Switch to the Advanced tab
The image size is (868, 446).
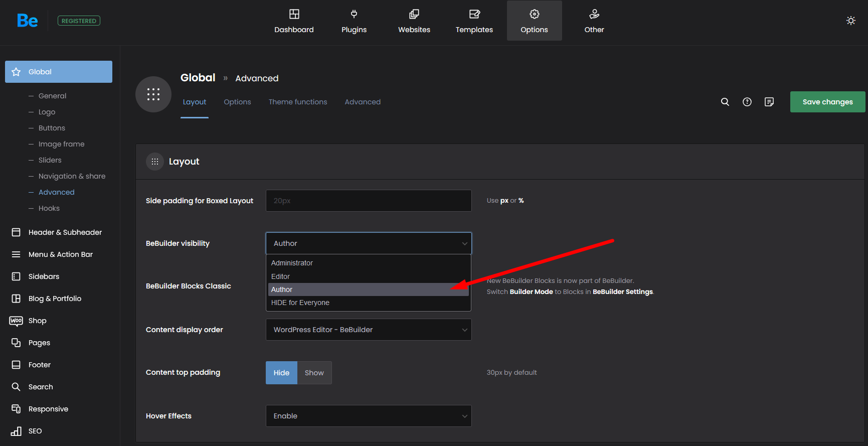click(363, 102)
